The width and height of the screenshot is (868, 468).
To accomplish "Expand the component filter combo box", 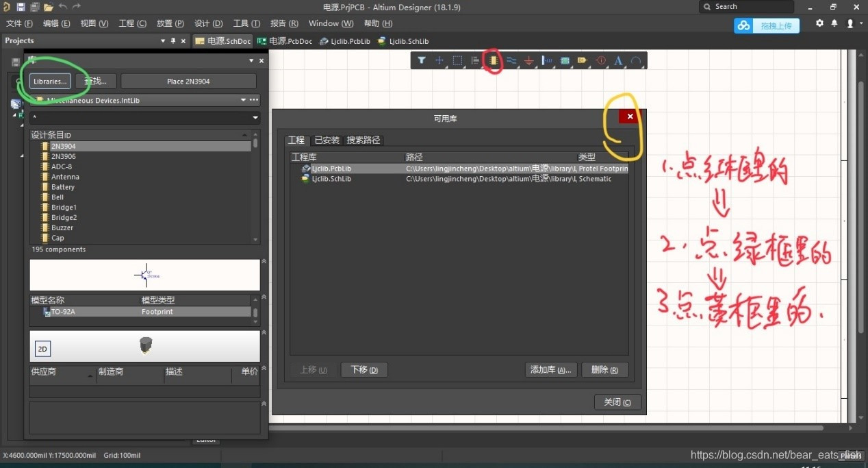I will tap(255, 119).
